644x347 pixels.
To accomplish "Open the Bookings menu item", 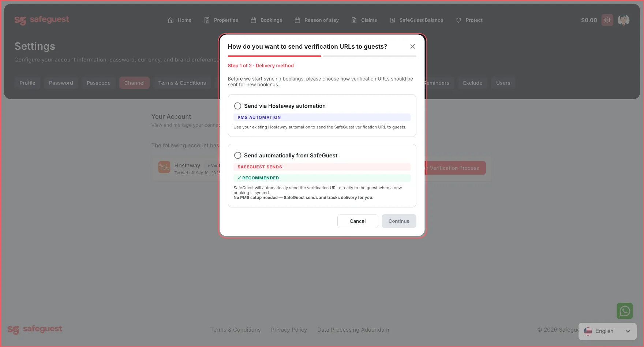I will (x=266, y=20).
